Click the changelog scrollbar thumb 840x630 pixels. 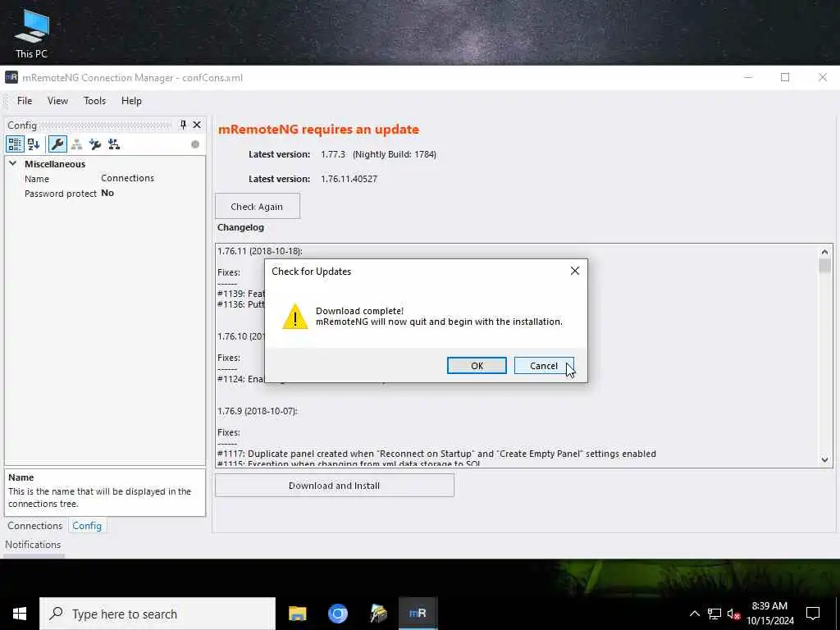824,265
